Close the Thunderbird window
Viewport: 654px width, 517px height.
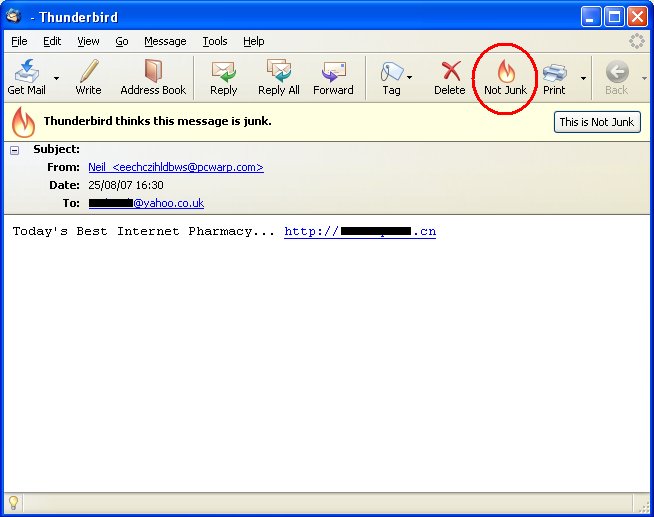(x=637, y=17)
